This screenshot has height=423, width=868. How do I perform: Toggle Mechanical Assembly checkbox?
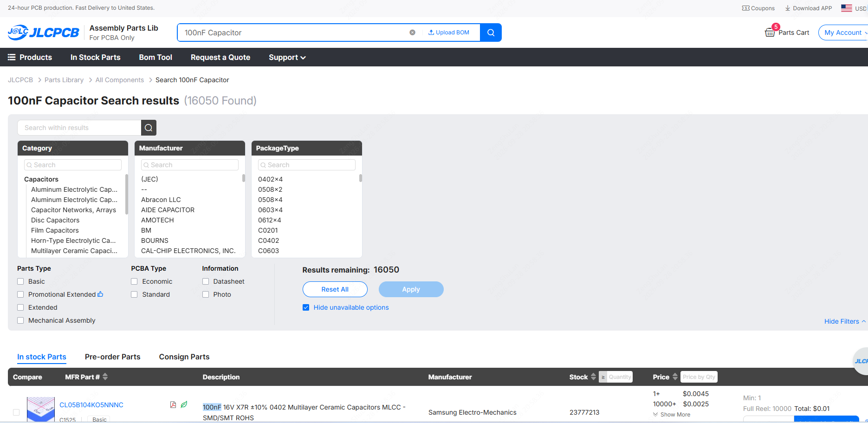pyautogui.click(x=20, y=320)
